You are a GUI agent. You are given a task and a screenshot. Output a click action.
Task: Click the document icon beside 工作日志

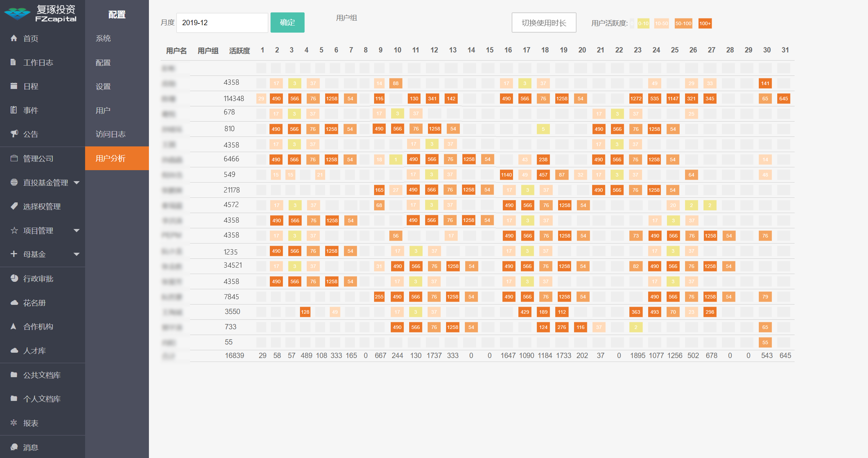13,62
